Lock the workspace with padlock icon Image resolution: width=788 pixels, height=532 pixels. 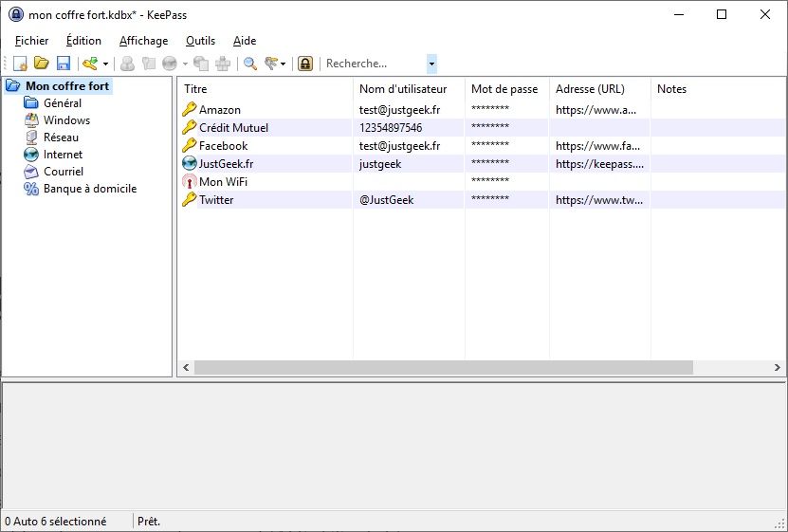305,64
